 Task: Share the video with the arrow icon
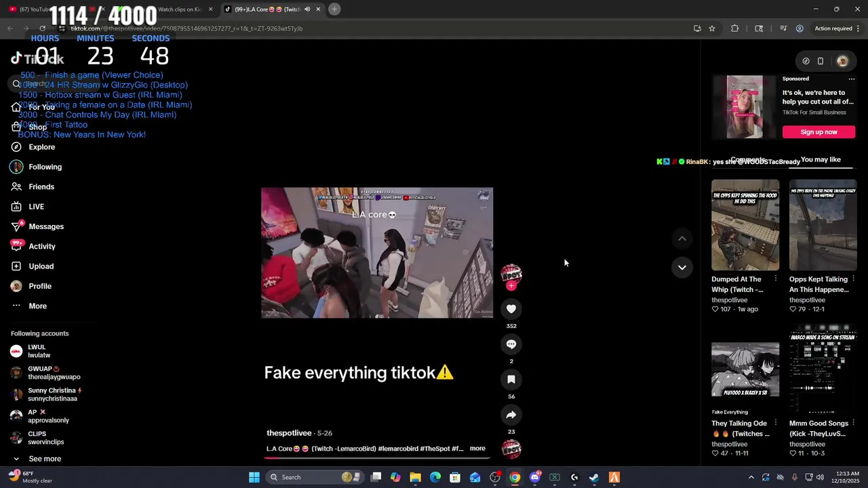(511, 415)
